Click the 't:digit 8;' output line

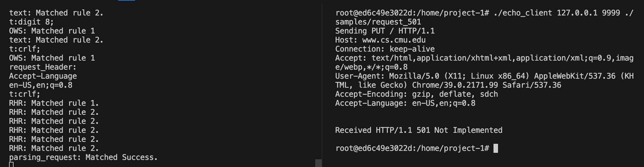point(31,22)
